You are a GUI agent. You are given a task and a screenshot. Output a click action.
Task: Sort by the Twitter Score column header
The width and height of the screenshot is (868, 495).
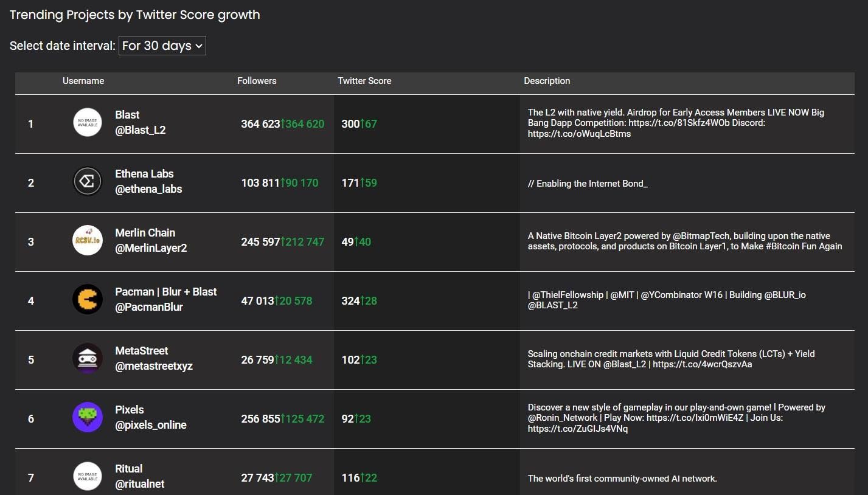(x=364, y=81)
